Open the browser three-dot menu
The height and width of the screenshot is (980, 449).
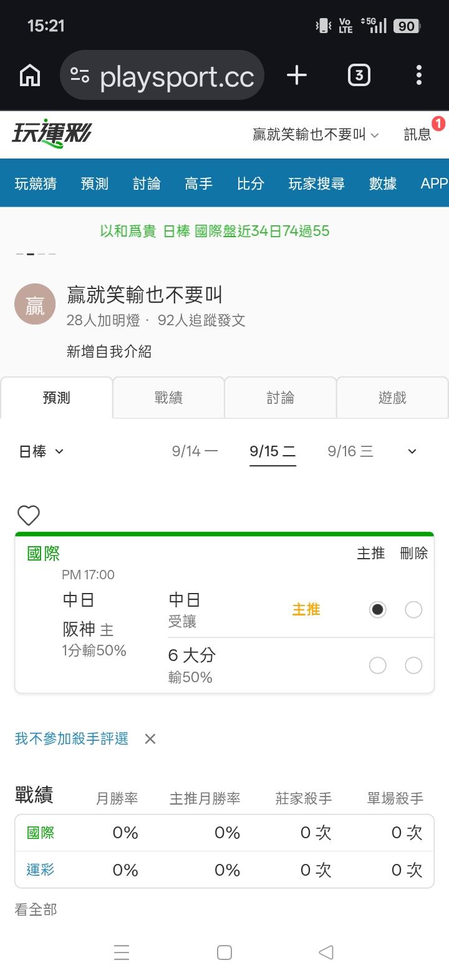click(x=419, y=76)
